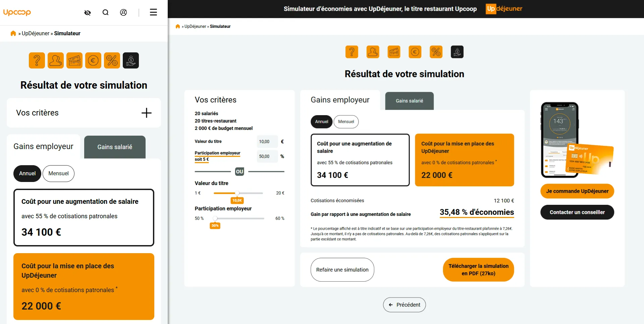Click the Valeur du titre input field
This screenshot has width=644, height=324.
pyautogui.click(x=267, y=142)
